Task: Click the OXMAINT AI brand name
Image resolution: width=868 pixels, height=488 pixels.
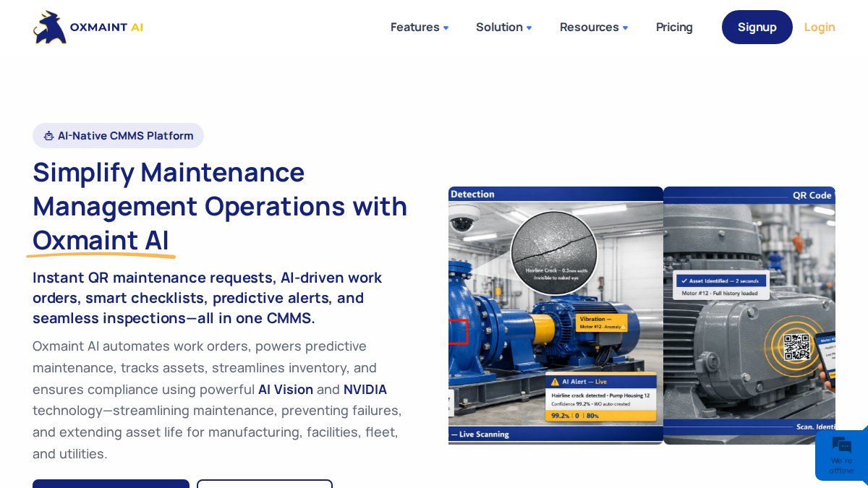Action: (x=106, y=27)
